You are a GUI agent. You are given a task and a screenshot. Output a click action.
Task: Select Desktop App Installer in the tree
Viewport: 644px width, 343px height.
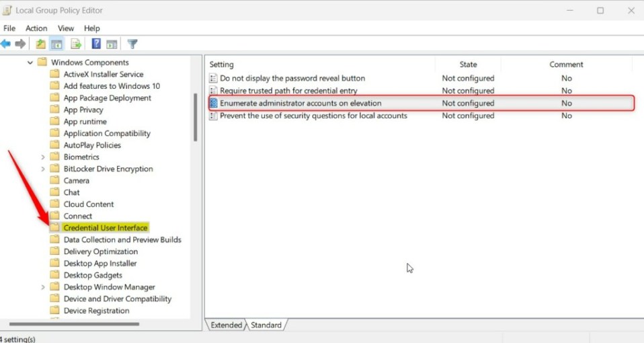(x=100, y=264)
